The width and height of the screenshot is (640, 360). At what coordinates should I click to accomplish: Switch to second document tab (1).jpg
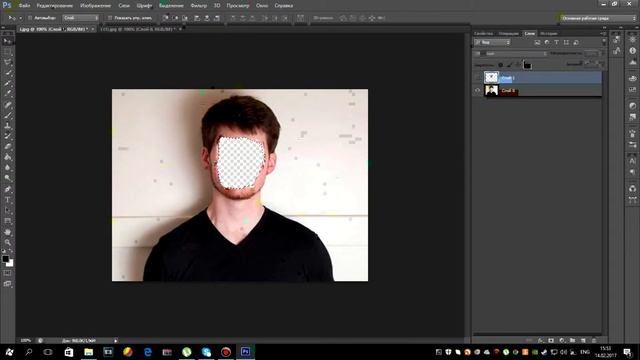[139, 29]
